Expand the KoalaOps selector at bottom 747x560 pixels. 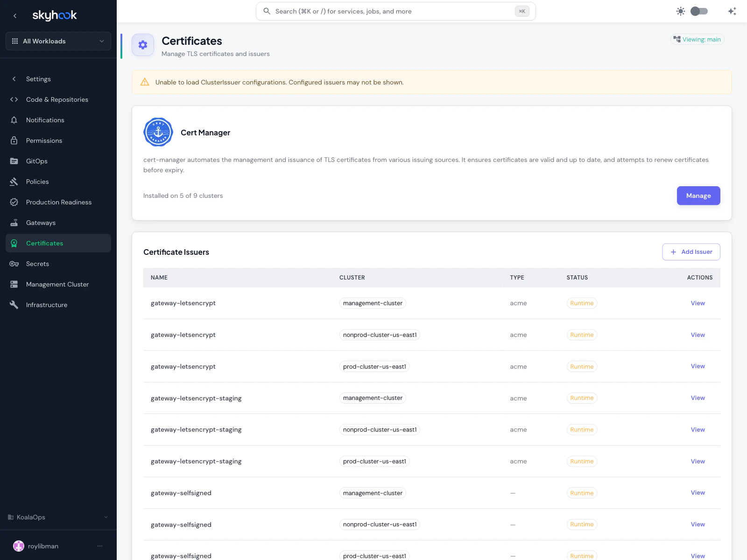58,517
